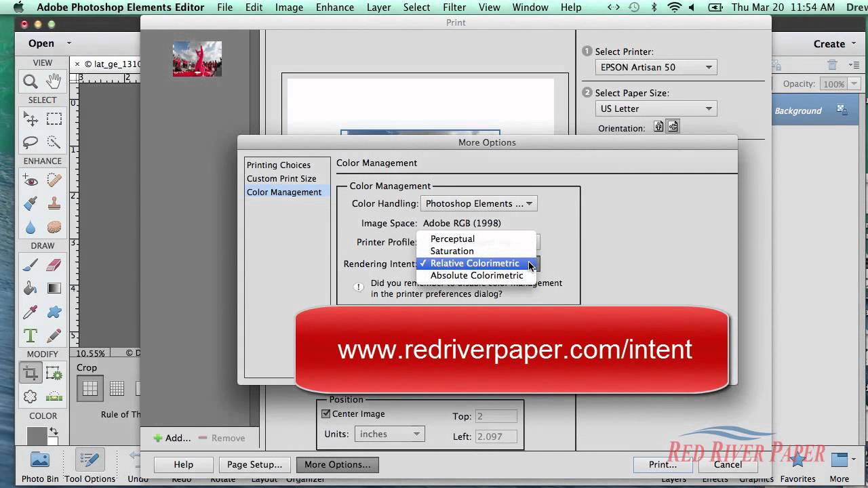Swap foreground and background colors
The height and width of the screenshot is (488, 868).
tap(53, 431)
